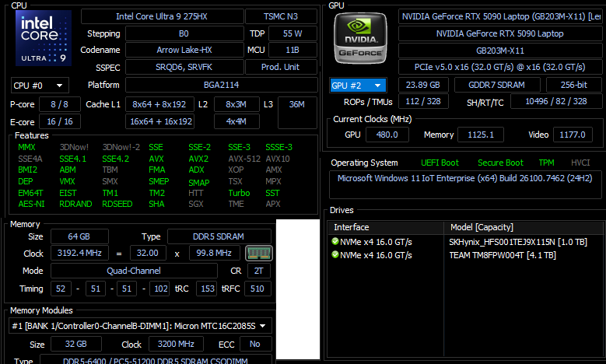Click the 8x3M L2 cache value
Screen dimensions: 606x364
(x=236, y=104)
